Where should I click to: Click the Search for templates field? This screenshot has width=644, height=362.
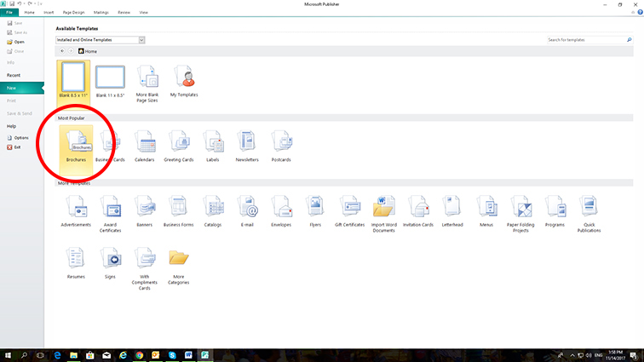[x=586, y=40]
